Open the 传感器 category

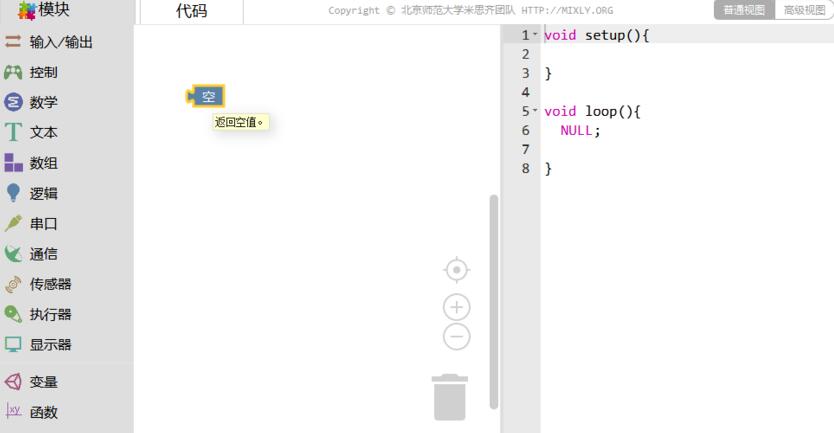coord(50,284)
